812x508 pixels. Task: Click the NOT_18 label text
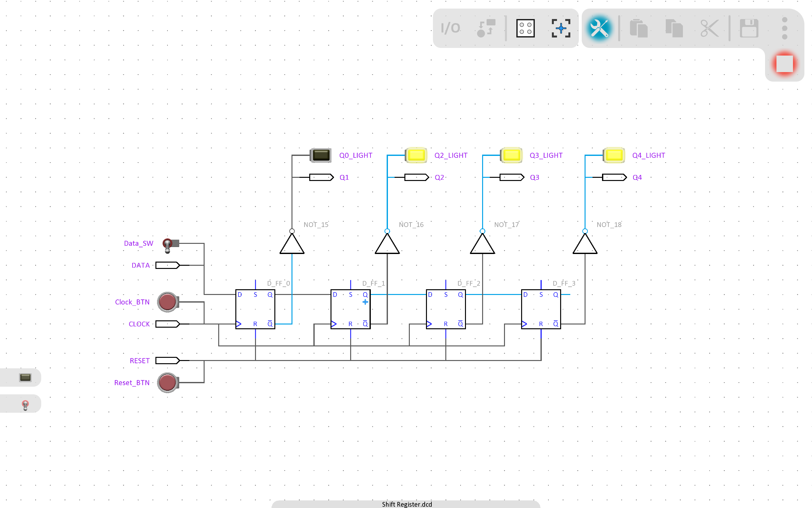coord(609,225)
